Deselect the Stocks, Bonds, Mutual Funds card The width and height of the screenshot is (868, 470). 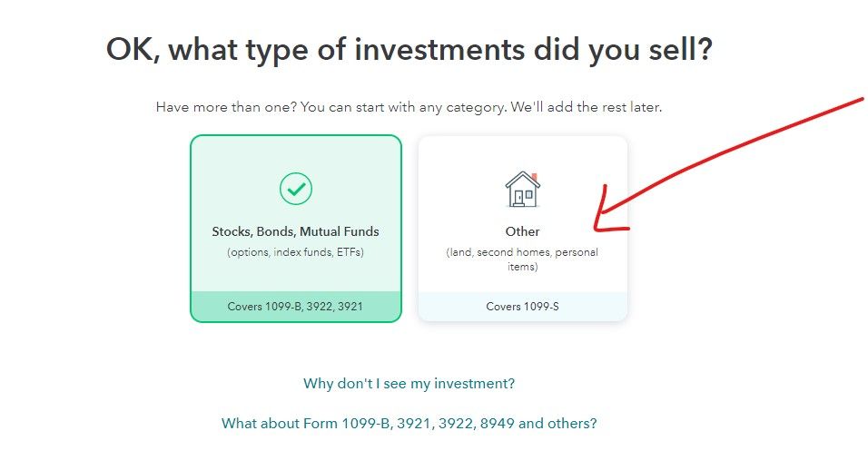click(296, 229)
